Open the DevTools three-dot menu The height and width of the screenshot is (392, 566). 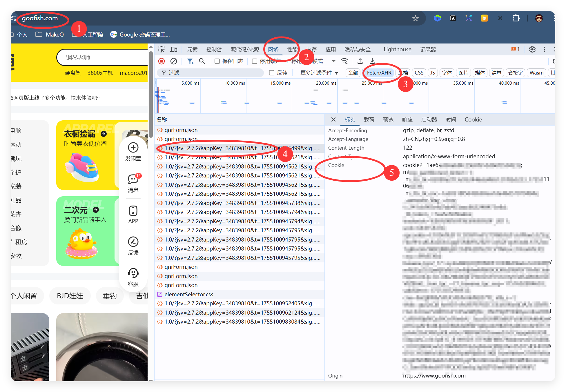544,49
